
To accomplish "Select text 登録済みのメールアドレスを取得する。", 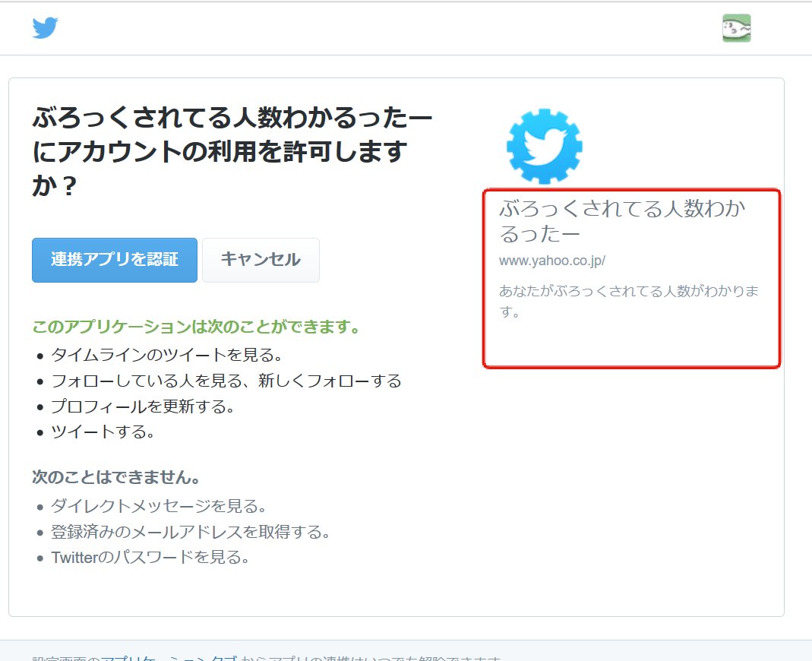I will (190, 532).
